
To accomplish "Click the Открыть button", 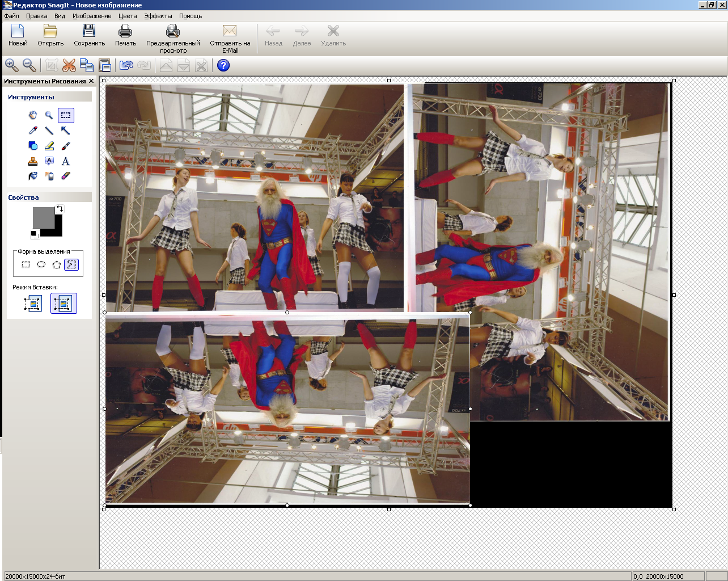I will click(x=50, y=36).
